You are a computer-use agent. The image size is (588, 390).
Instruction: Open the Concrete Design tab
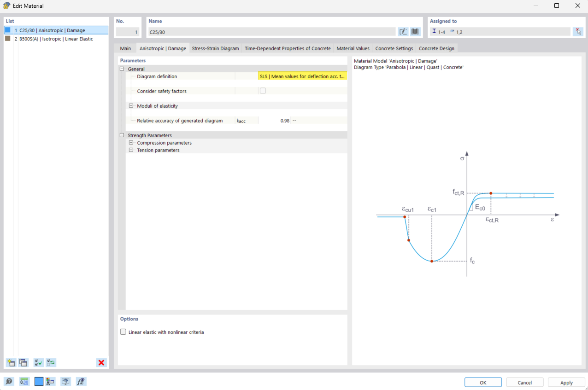click(436, 48)
